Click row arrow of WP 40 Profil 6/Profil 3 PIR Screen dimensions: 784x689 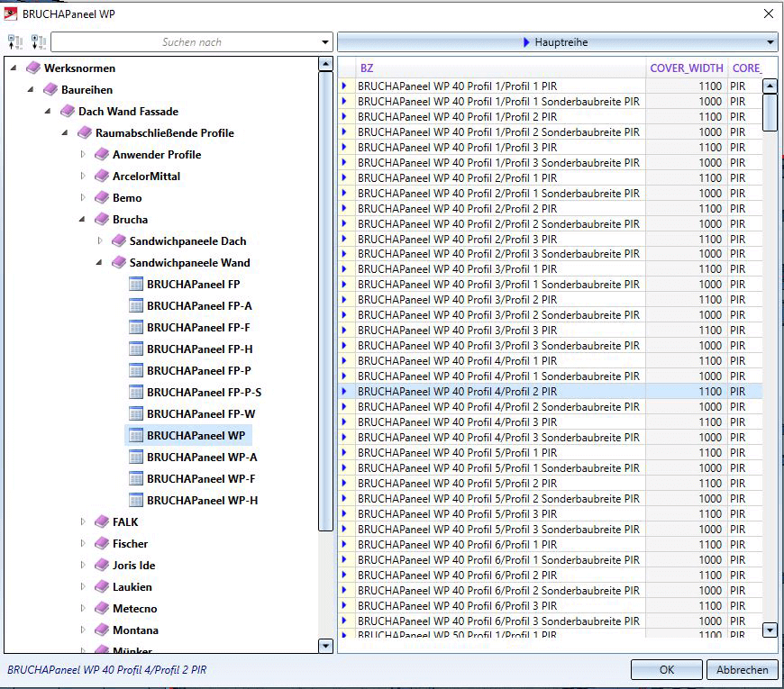point(344,605)
